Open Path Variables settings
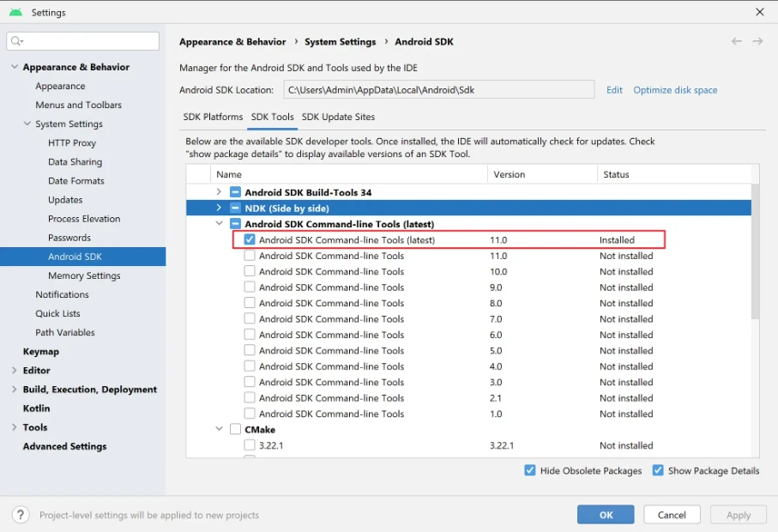This screenshot has height=532, width=778. tap(65, 333)
